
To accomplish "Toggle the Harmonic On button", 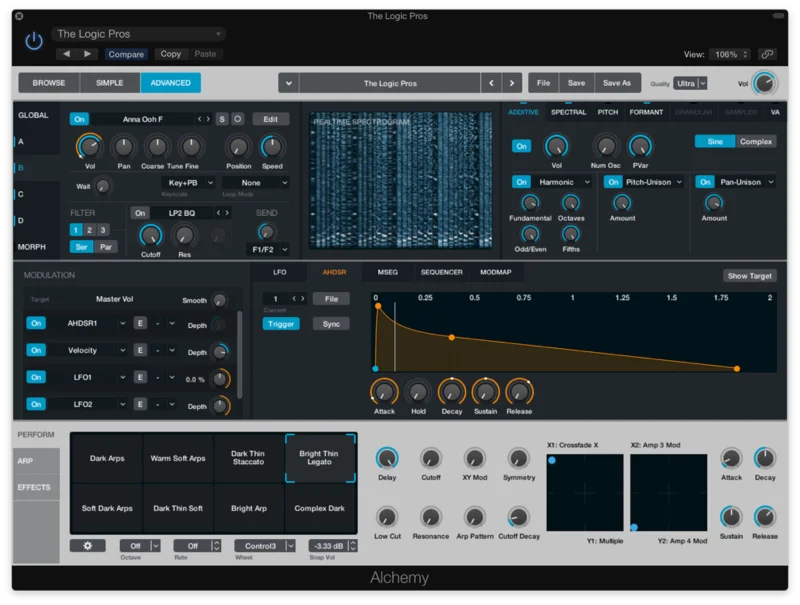I will (x=521, y=182).
